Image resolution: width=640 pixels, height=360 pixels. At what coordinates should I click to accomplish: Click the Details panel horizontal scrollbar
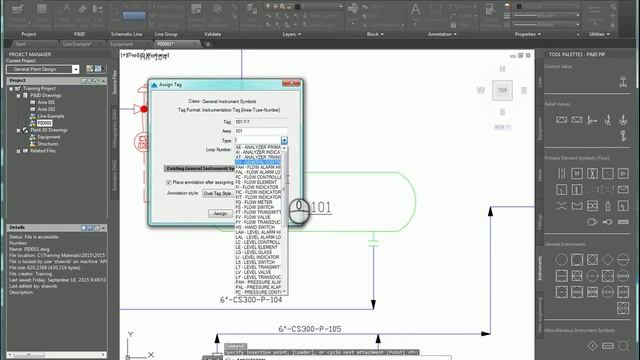(x=57, y=355)
